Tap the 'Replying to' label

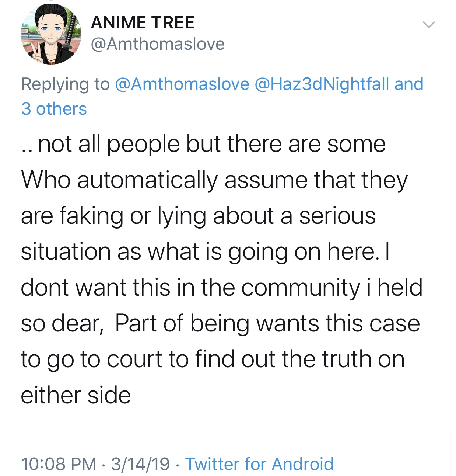(65, 84)
